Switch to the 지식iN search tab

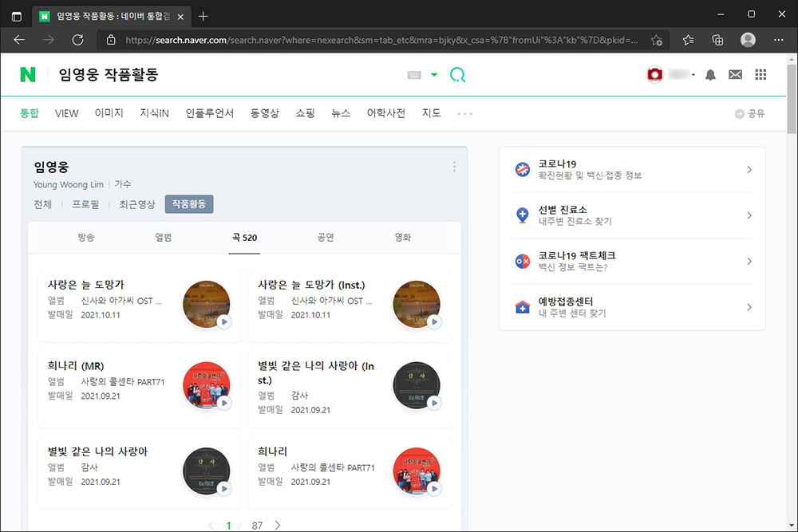coord(154,113)
